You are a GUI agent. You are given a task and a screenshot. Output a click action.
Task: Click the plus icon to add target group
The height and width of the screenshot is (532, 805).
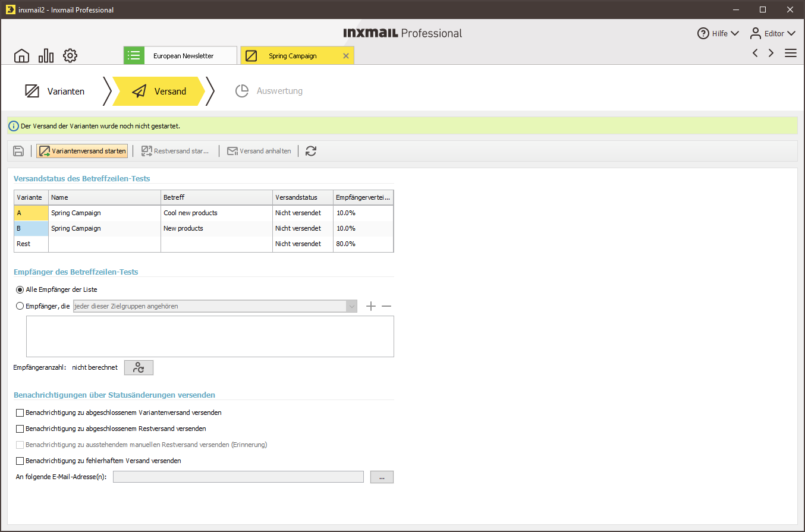[371, 306]
